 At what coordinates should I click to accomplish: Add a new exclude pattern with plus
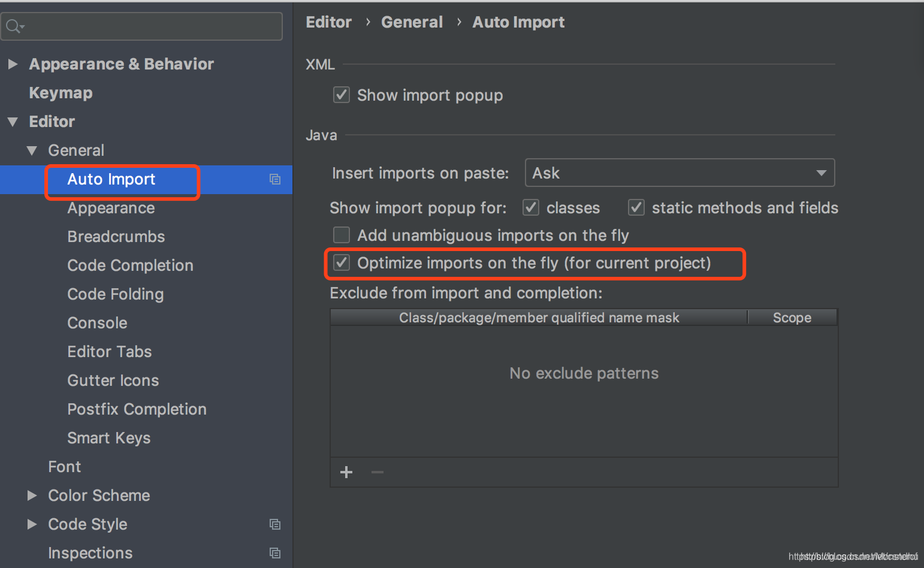coord(346,472)
